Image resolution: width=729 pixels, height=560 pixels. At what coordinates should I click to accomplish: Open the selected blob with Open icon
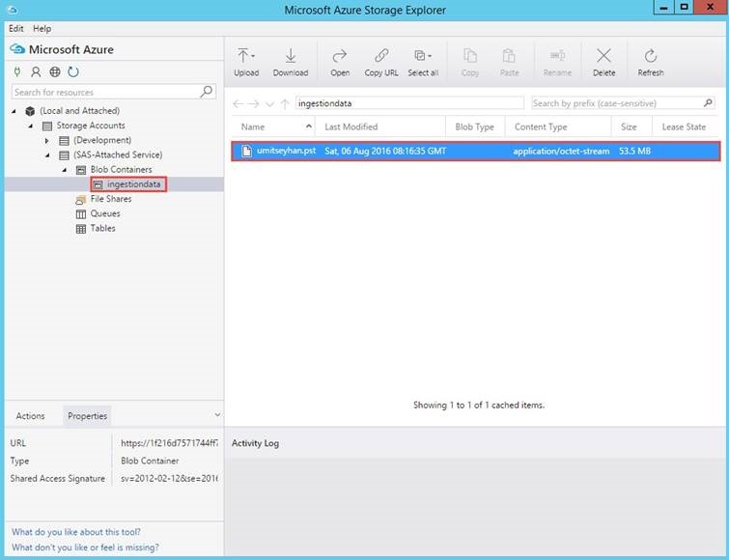[x=340, y=56]
